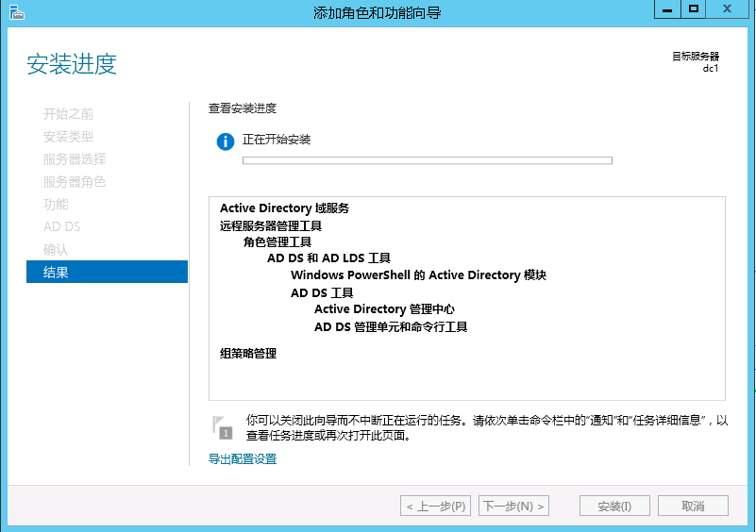Click the wizard icon in title bar

point(16,12)
